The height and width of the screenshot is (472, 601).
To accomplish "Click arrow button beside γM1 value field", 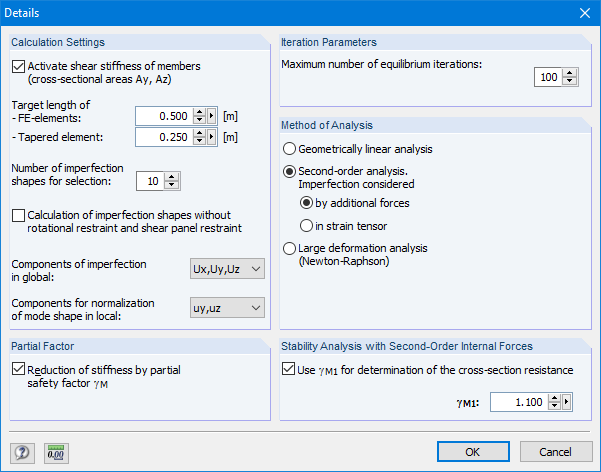I will [567, 402].
